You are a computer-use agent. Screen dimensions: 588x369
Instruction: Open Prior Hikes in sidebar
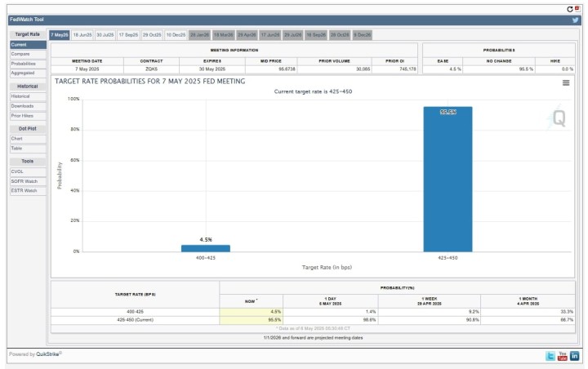click(x=22, y=116)
